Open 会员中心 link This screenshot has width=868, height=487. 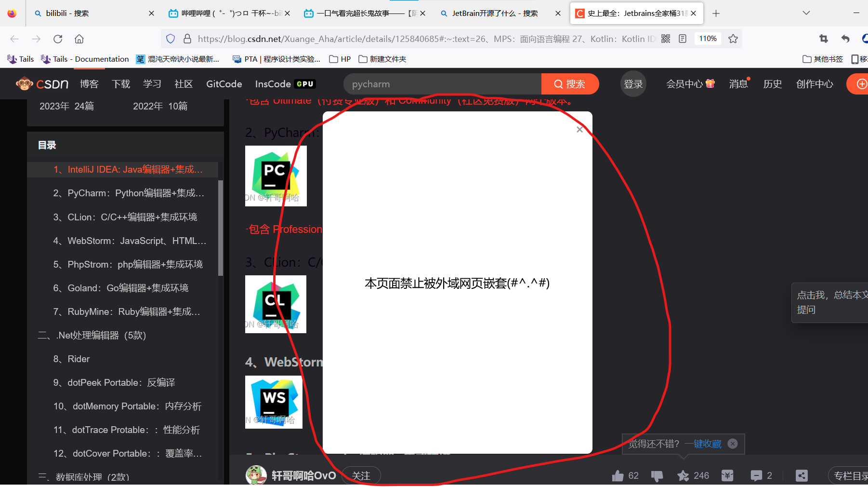690,84
